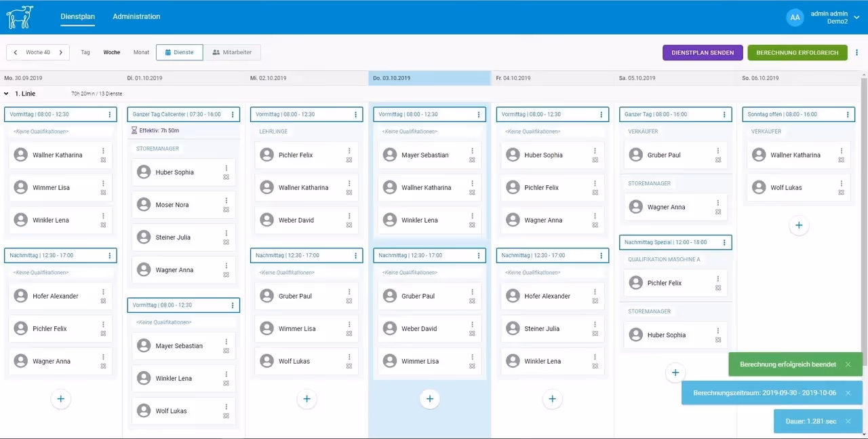Click Wagner Anna card on Saturday
868x439 pixels.
tap(675, 207)
